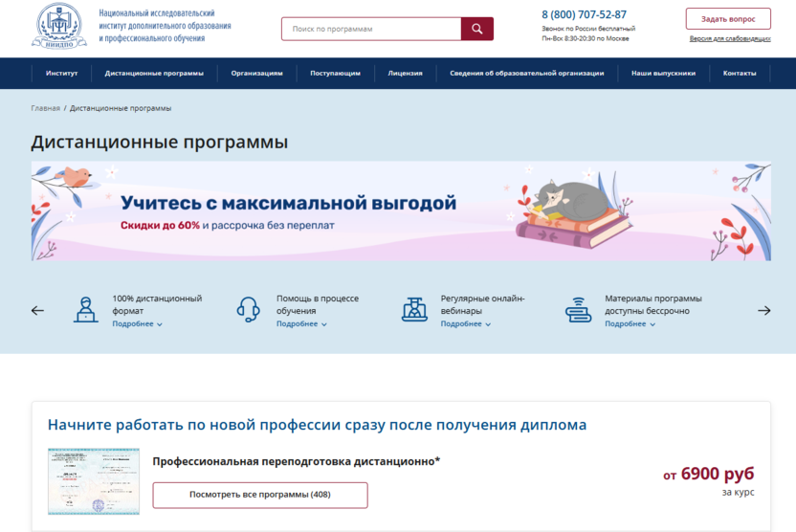The width and height of the screenshot is (796, 532).
Task: Click the right carousel arrow
Action: [x=764, y=311]
